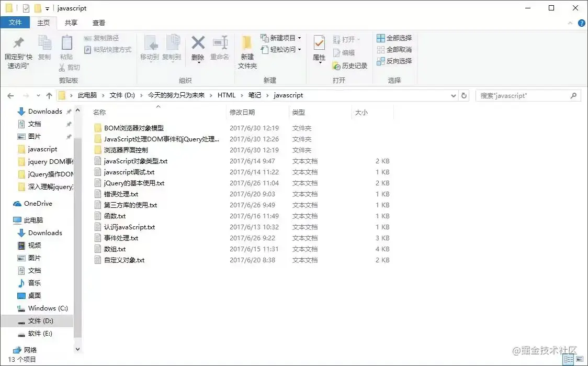Click the Pin to Quick access icon

(x=18, y=43)
